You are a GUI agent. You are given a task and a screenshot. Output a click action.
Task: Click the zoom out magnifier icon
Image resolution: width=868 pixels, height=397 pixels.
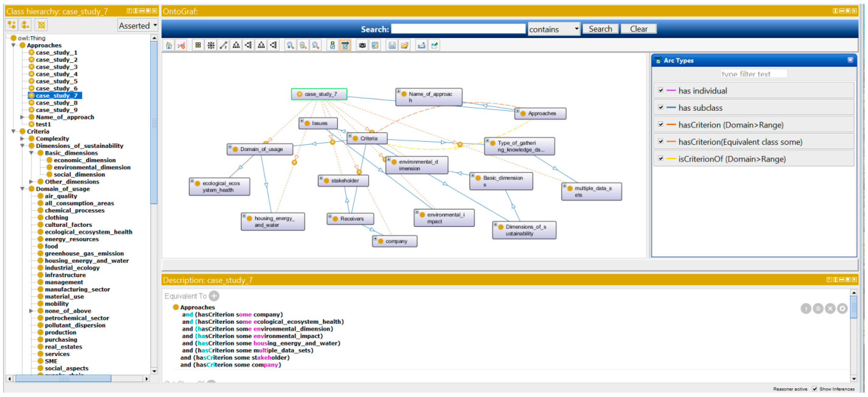[315, 45]
